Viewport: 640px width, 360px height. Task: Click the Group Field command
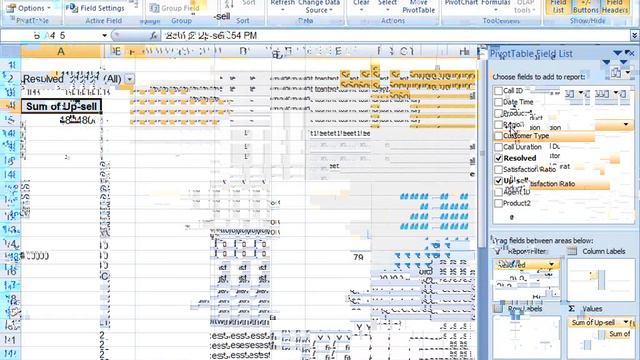pyautogui.click(x=175, y=8)
